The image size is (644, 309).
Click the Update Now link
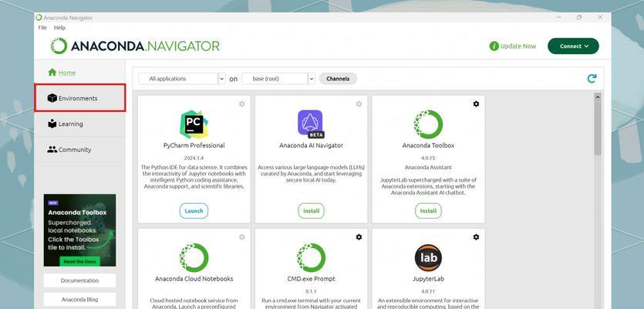pos(518,46)
